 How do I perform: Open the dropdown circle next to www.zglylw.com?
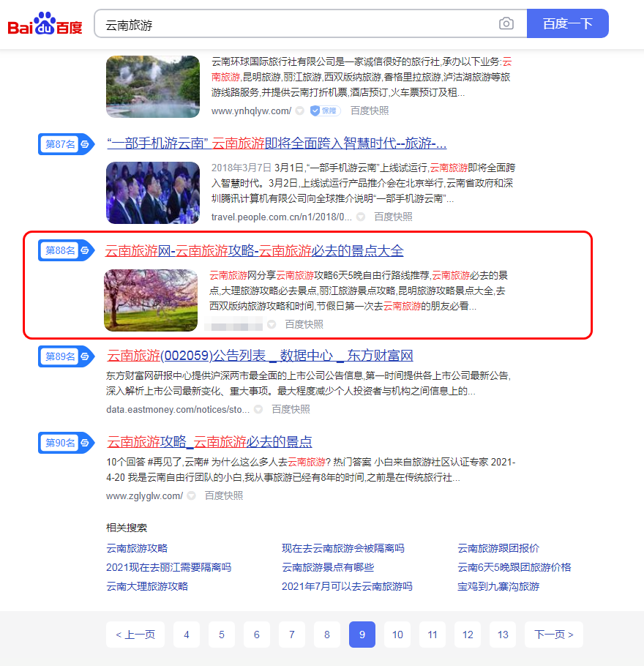[190, 495]
